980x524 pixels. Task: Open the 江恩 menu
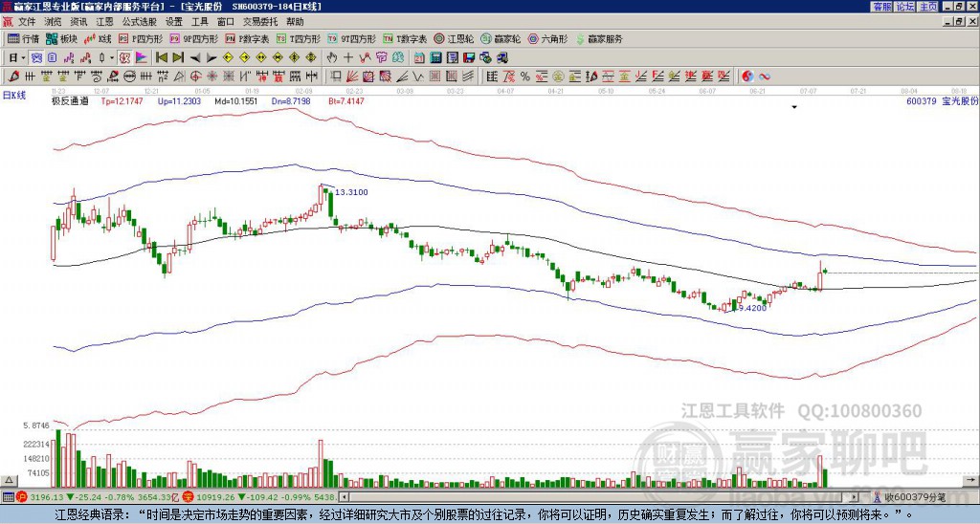click(x=104, y=22)
